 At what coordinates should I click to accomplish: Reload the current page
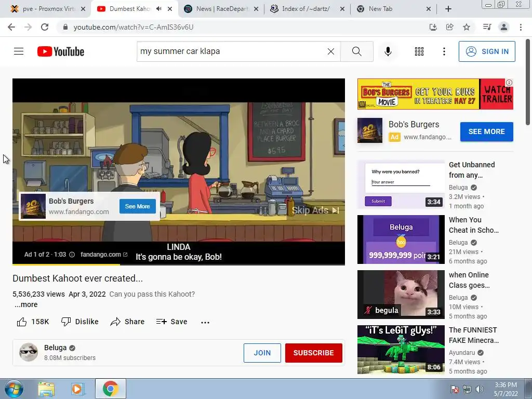(x=45, y=27)
